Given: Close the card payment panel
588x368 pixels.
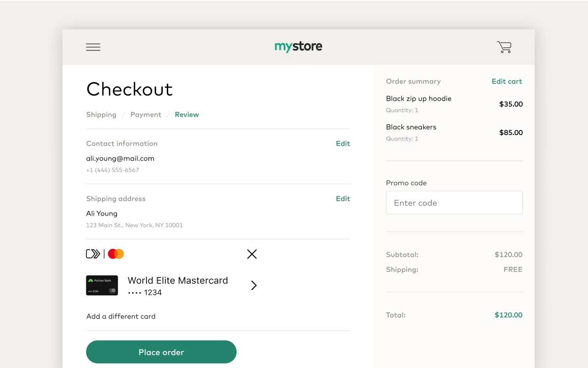Looking at the screenshot, I should [252, 254].
